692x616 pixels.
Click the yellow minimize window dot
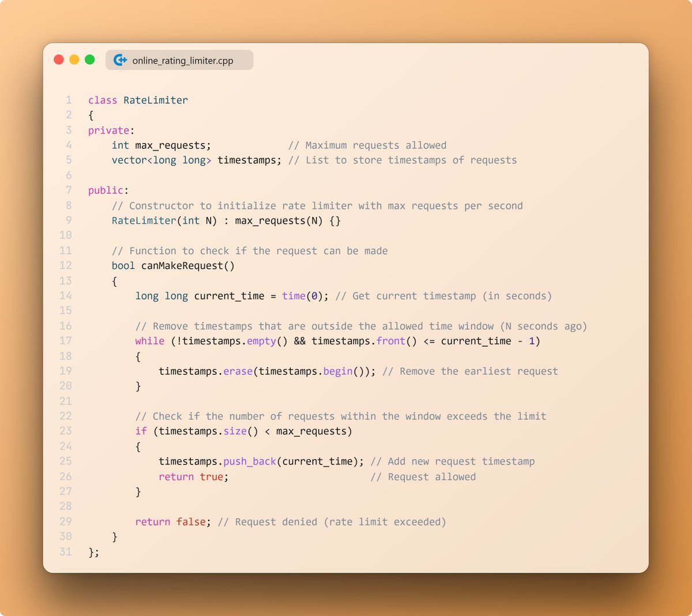74,59
